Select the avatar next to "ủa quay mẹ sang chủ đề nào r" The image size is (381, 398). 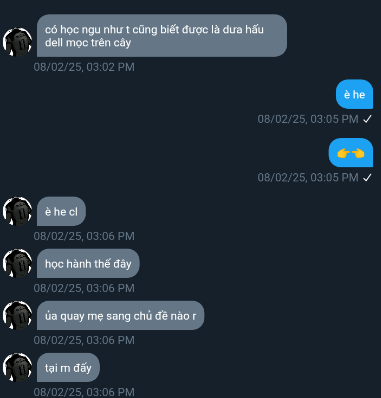coord(17,315)
